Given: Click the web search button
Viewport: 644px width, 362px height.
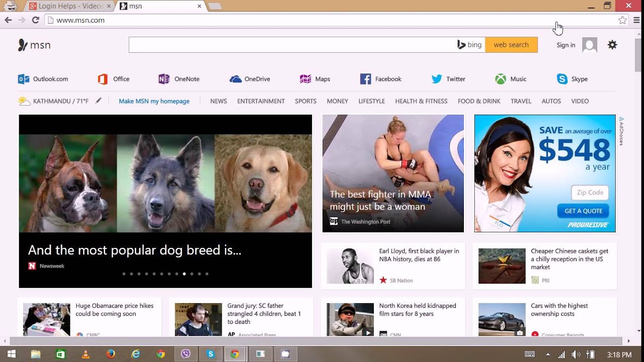Looking at the screenshot, I should click(x=511, y=45).
